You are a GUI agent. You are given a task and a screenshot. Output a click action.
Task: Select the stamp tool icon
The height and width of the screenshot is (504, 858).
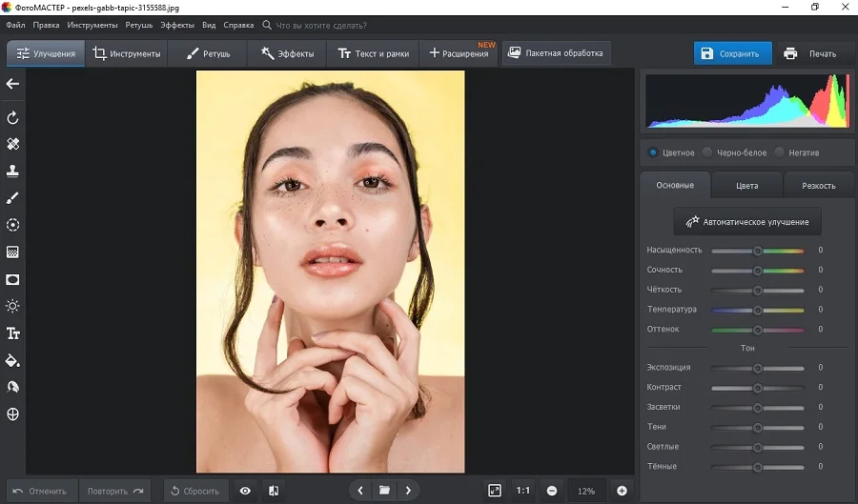point(12,171)
